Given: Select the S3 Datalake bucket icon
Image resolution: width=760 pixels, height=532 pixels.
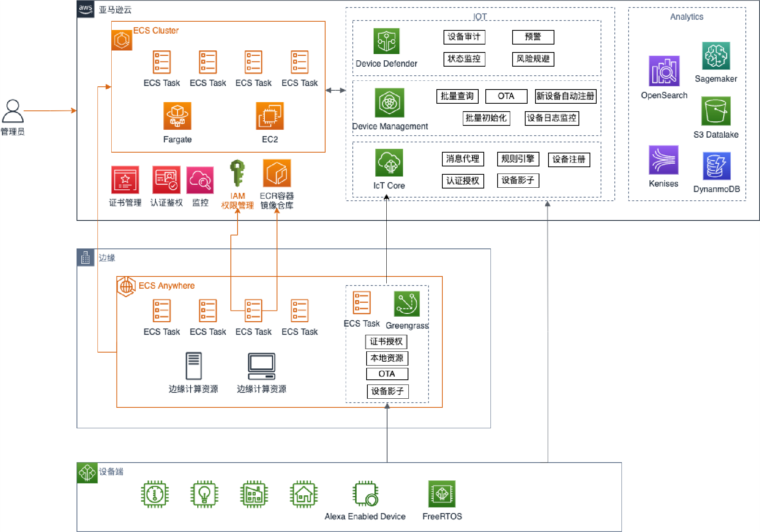Looking at the screenshot, I should (716, 111).
